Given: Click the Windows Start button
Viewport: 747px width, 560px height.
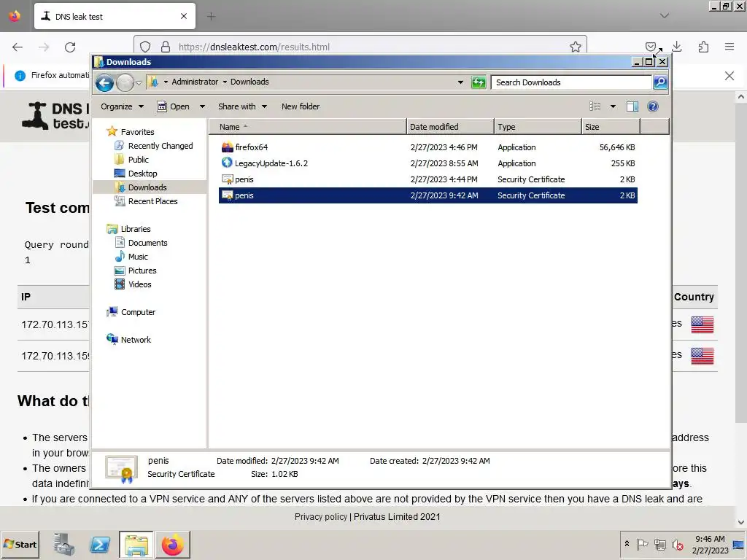Looking at the screenshot, I should tap(20, 545).
